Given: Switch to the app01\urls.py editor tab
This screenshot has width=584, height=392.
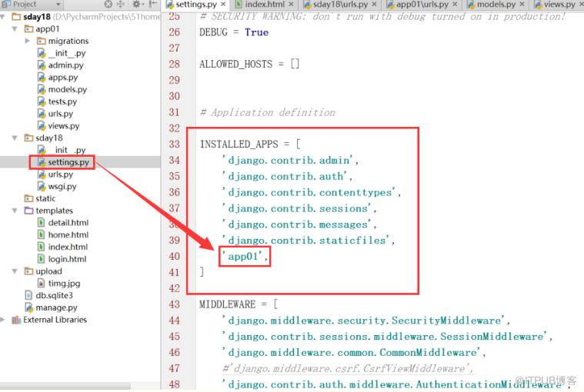Looking at the screenshot, I should pyautogui.click(x=422, y=5).
